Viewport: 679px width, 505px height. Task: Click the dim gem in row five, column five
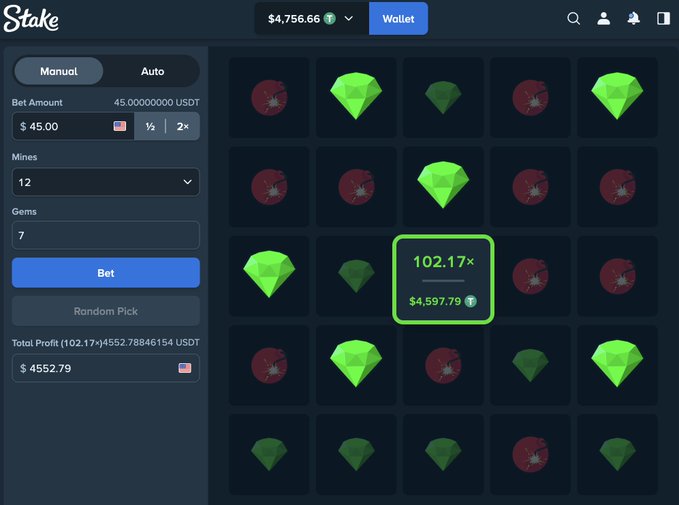tap(617, 454)
